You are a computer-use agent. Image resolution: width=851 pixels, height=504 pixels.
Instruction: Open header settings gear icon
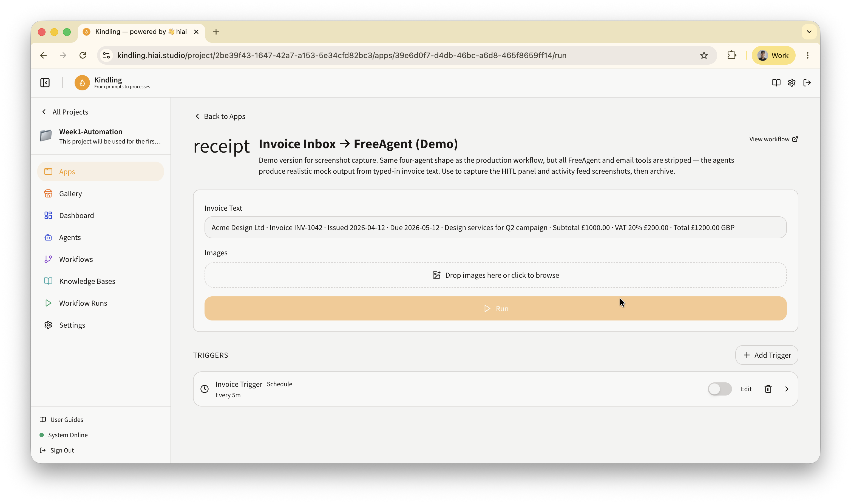[x=792, y=83]
